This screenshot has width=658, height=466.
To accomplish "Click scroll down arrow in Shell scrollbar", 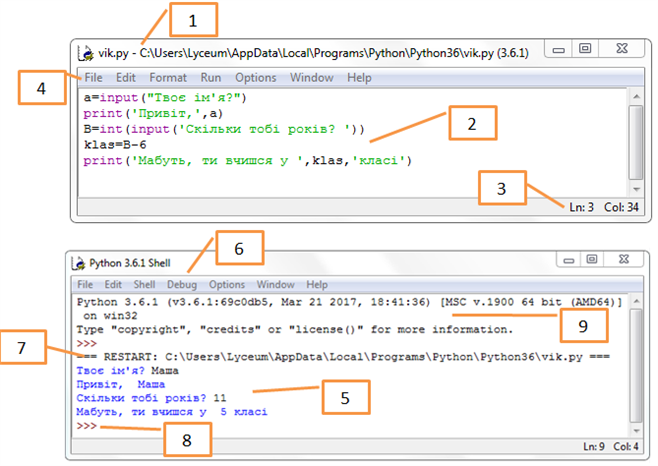I will 636,428.
